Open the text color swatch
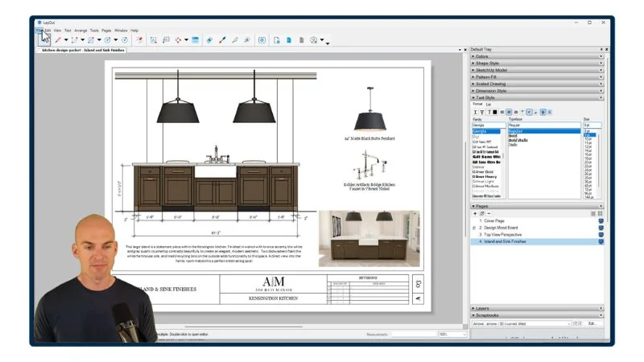Screen dimensions: 644x362 click(495, 112)
